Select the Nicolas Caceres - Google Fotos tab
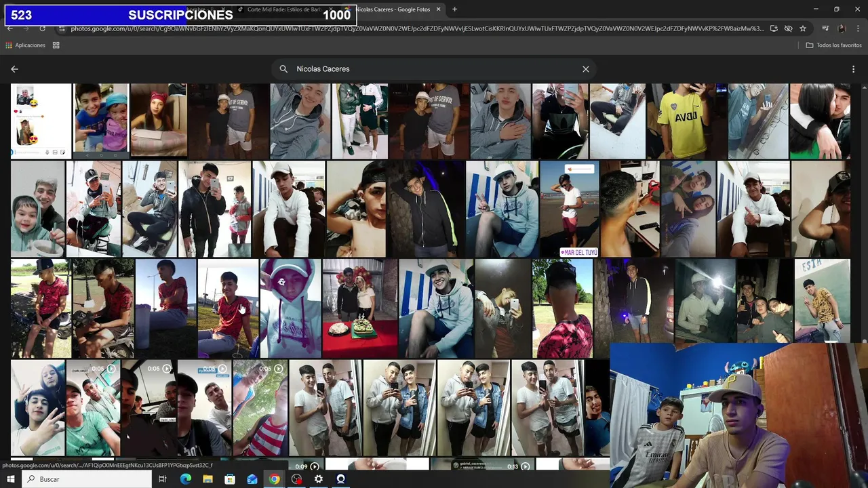Screen dimensions: 868x488 393,9
